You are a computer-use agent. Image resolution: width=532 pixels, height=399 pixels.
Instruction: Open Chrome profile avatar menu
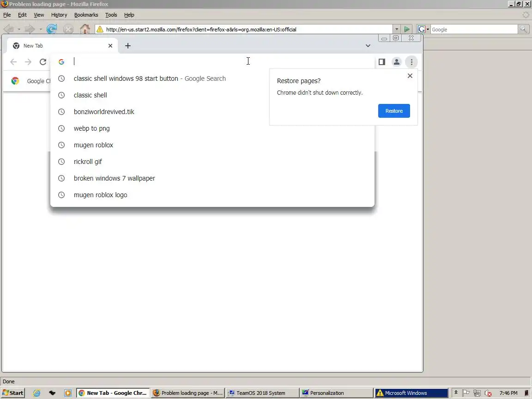click(396, 62)
